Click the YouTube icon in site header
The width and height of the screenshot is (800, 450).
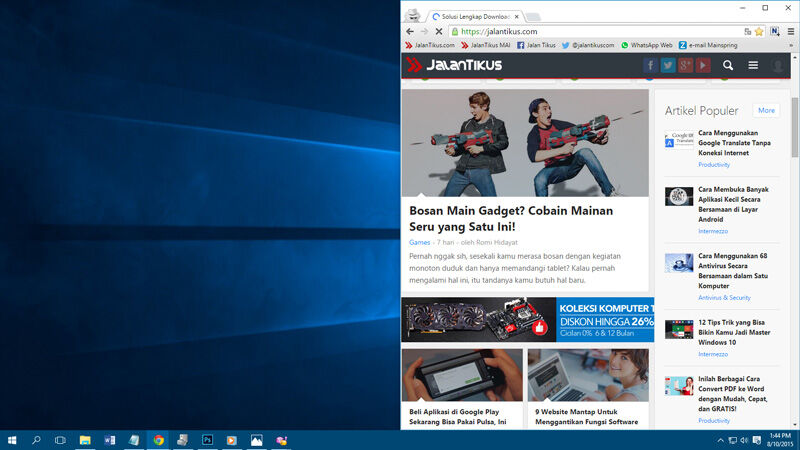tap(703, 65)
